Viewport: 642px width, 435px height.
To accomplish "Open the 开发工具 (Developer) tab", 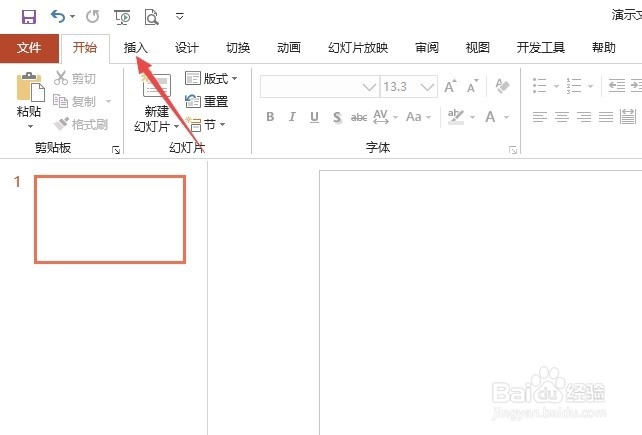I will click(540, 48).
